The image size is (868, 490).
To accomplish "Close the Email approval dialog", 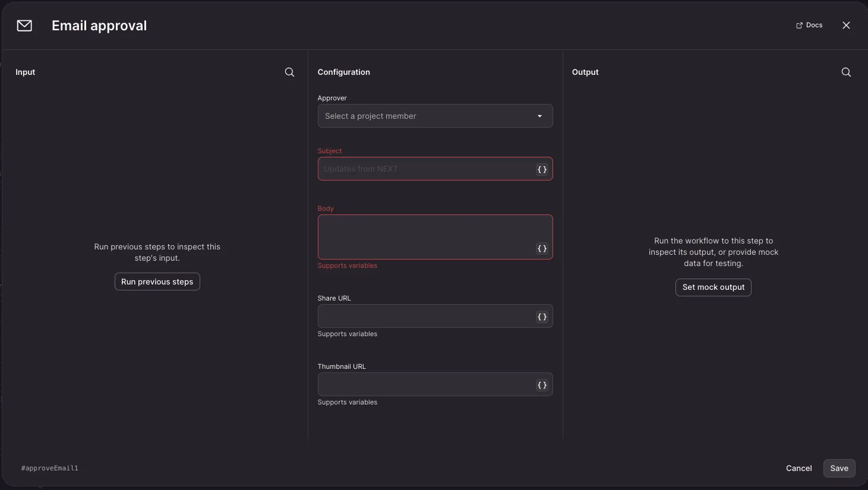I will [x=846, y=25].
